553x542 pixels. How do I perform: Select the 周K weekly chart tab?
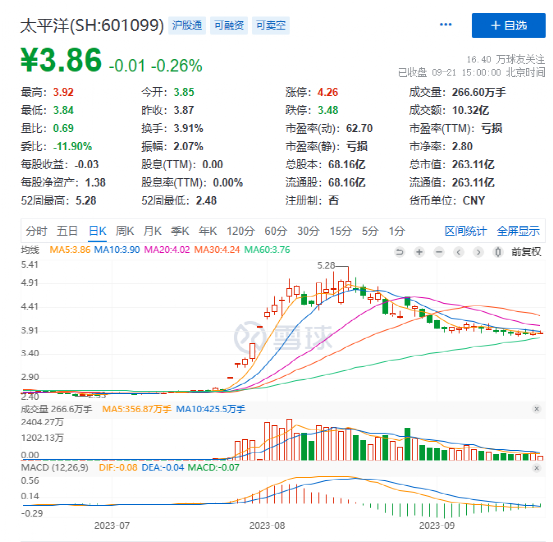coord(125,231)
